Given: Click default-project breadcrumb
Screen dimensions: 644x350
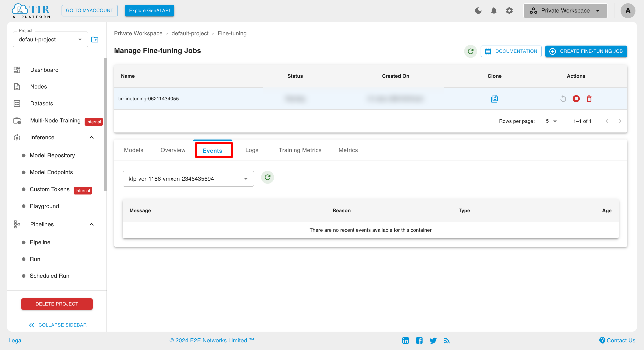Looking at the screenshot, I should (x=190, y=33).
